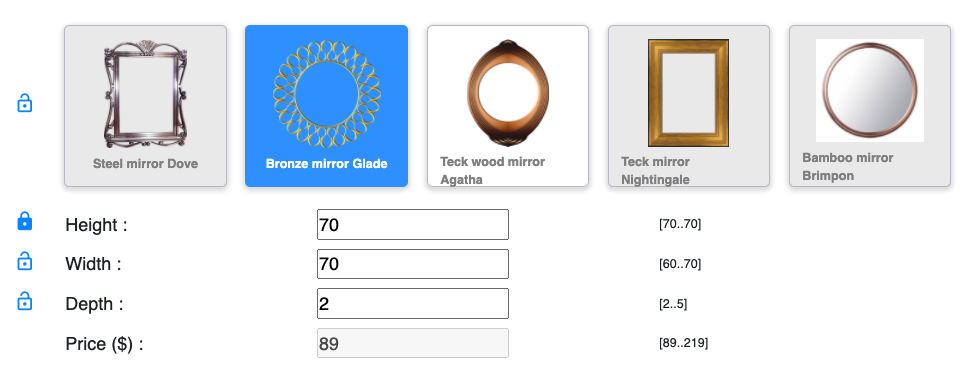The image size is (970, 366).
Task: Choose the Teck wood mirror Agatha card
Action: pos(508,106)
